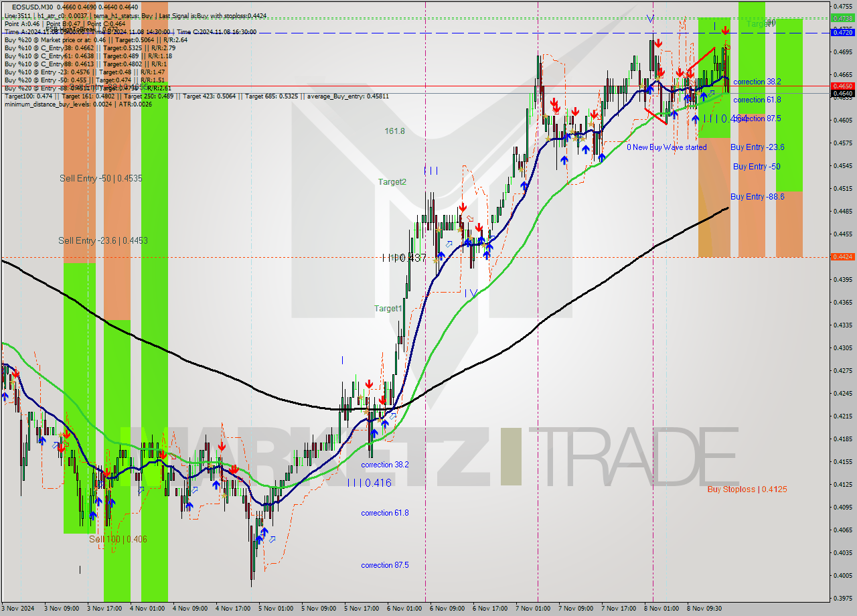Click 'correction 61.8' above Buy Entry -23.6
The height and width of the screenshot is (616, 857).
tap(757, 100)
